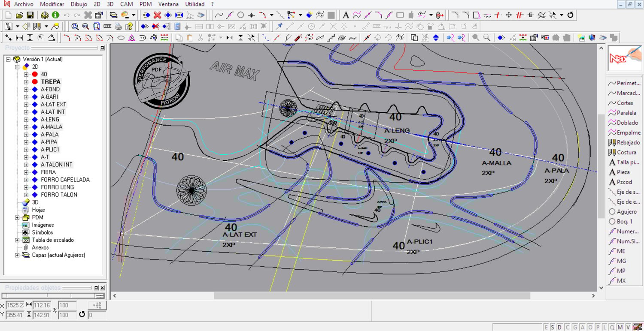Click the printer icon in toolbar

118,27
